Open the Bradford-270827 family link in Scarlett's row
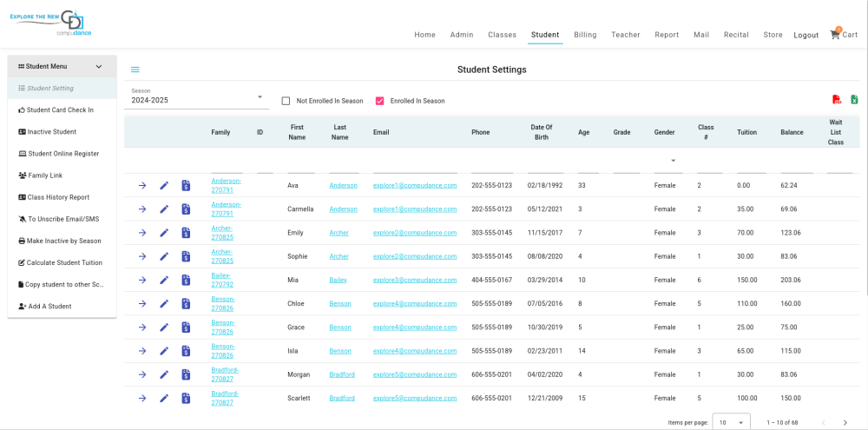 click(x=225, y=398)
